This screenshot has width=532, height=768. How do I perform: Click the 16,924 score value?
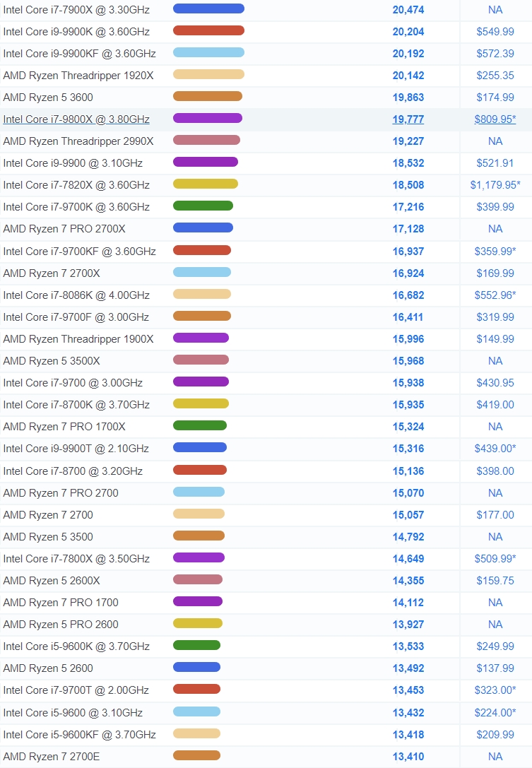tap(408, 273)
